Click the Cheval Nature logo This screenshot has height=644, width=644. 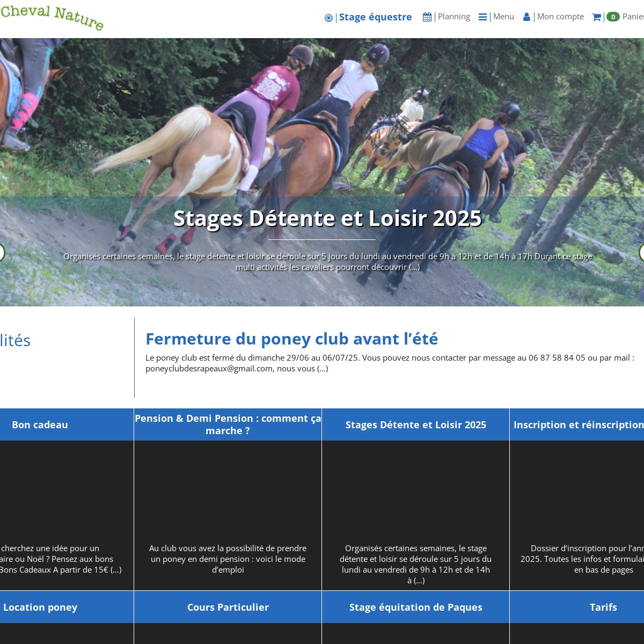pyautogui.click(x=52, y=18)
